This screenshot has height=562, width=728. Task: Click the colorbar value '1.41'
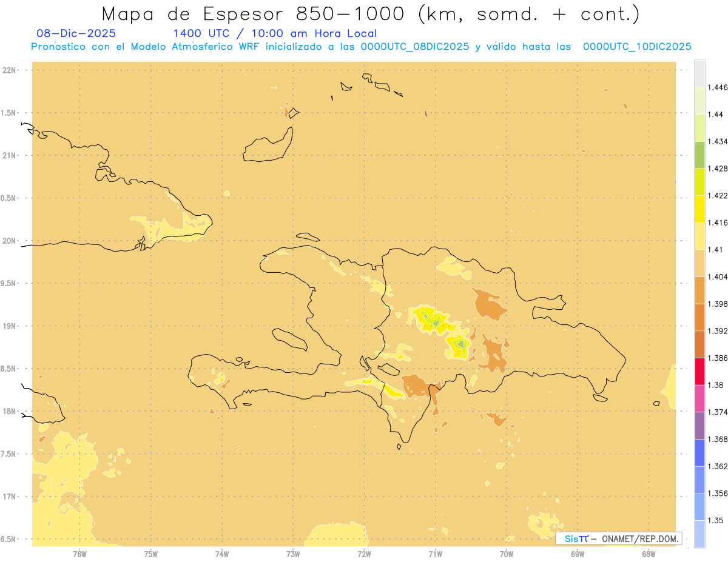coord(715,250)
